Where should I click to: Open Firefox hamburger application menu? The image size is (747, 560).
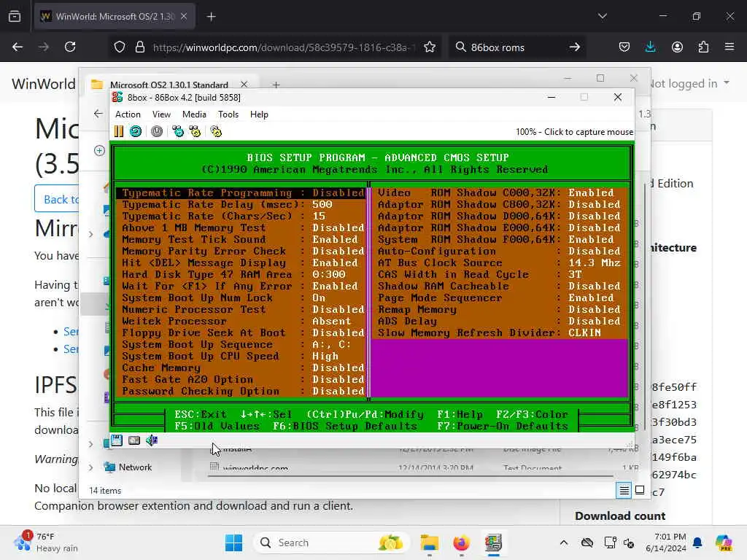coord(729,47)
